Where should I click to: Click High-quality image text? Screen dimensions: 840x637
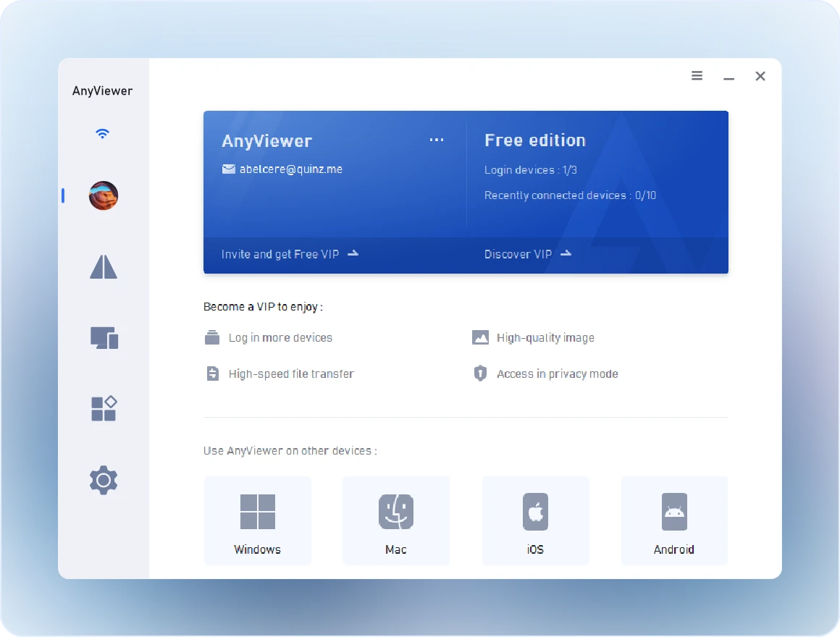point(545,338)
